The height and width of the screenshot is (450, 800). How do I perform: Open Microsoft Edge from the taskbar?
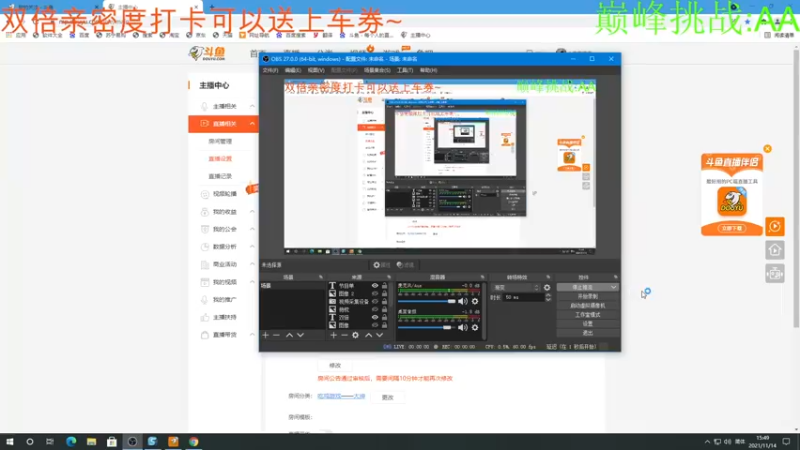point(71,441)
